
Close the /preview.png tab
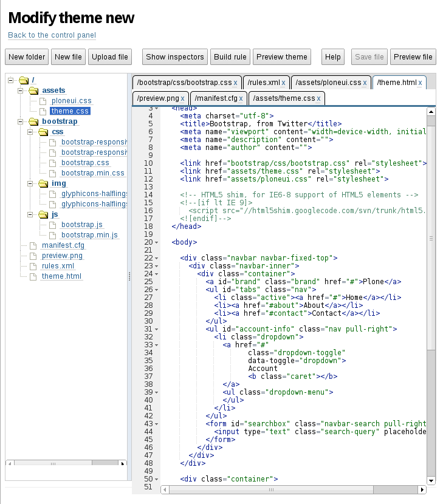[182, 99]
